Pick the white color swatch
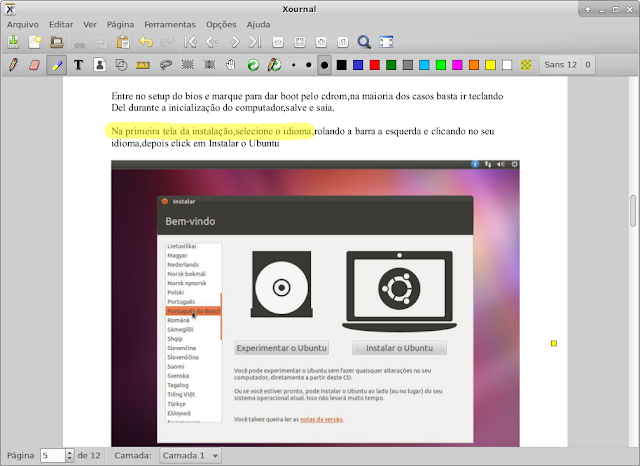The image size is (640, 466). 507,65
